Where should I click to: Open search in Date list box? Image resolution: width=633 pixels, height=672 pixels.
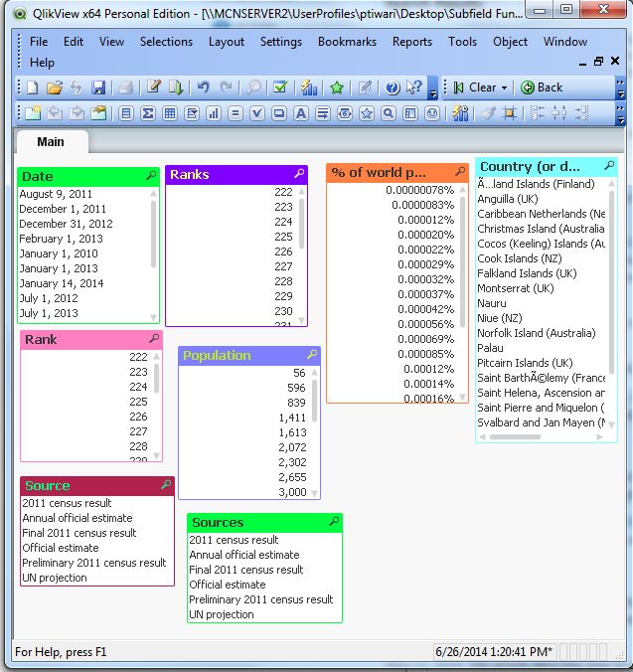point(151,175)
